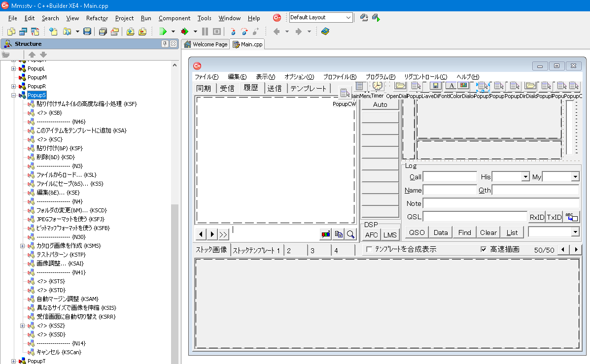Expand the カタログ画像を作成 tree node
Image resolution: width=590 pixels, height=364 pixels.
[23, 246]
